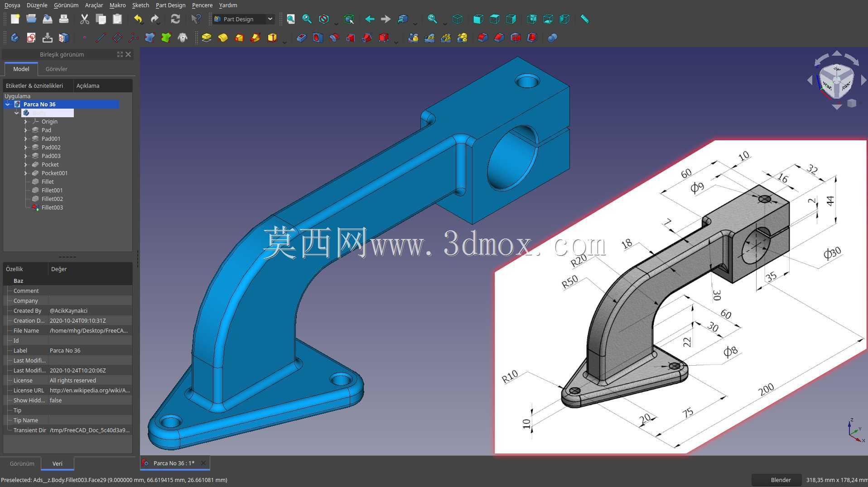Expand the Pad003 tree node
This screenshot has height=487, width=868.
[x=25, y=156]
